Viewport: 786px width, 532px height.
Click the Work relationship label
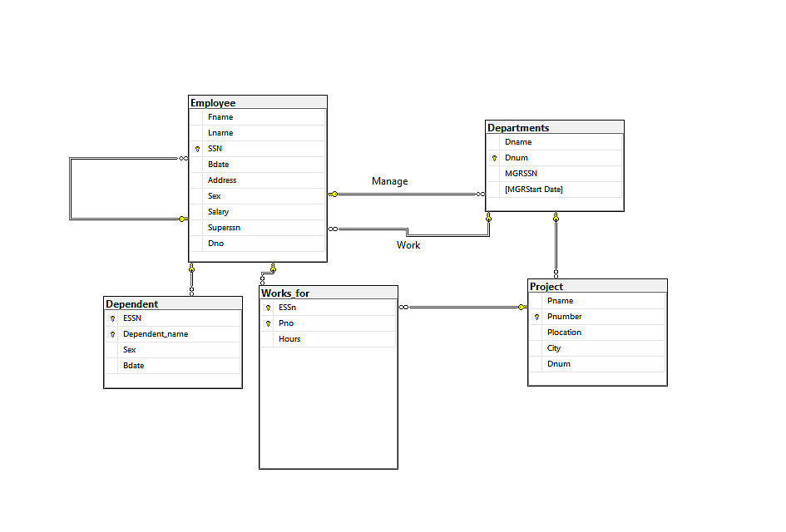(408, 245)
